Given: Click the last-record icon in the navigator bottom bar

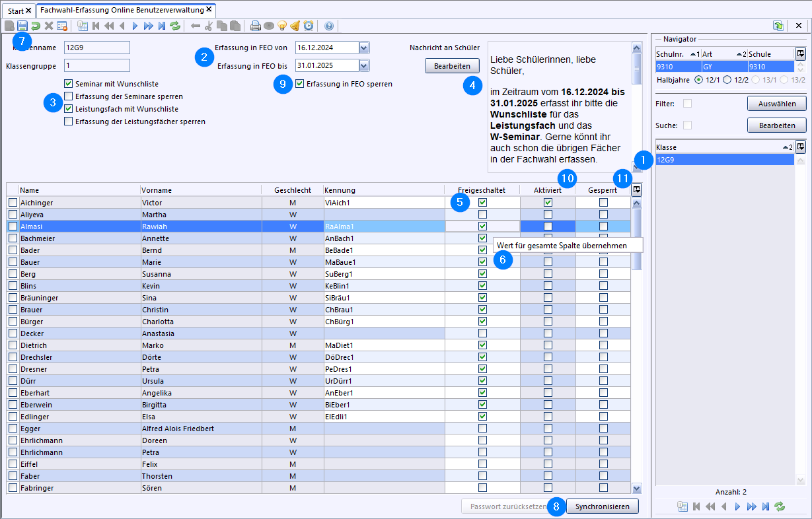Looking at the screenshot, I should (x=766, y=506).
